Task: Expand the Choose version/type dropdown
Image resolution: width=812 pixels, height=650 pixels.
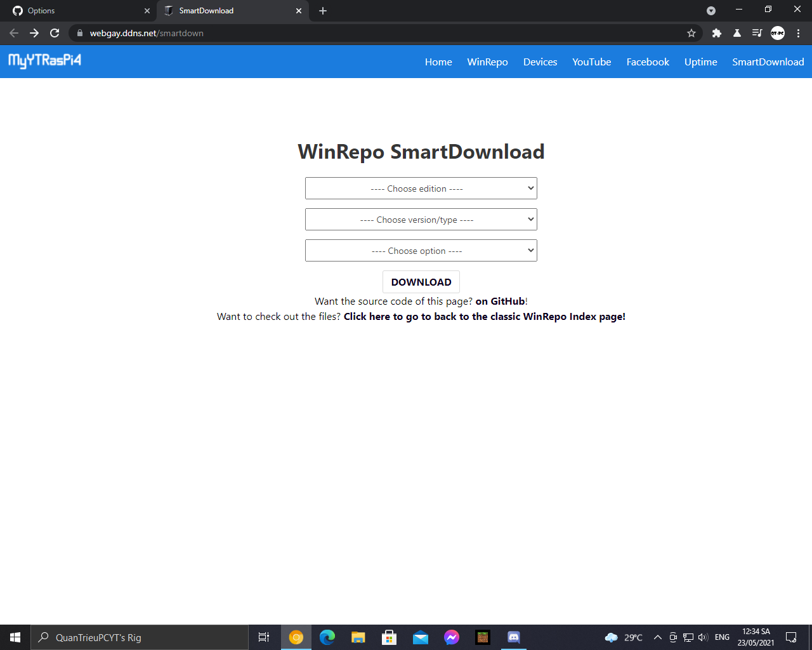Action: (x=421, y=219)
